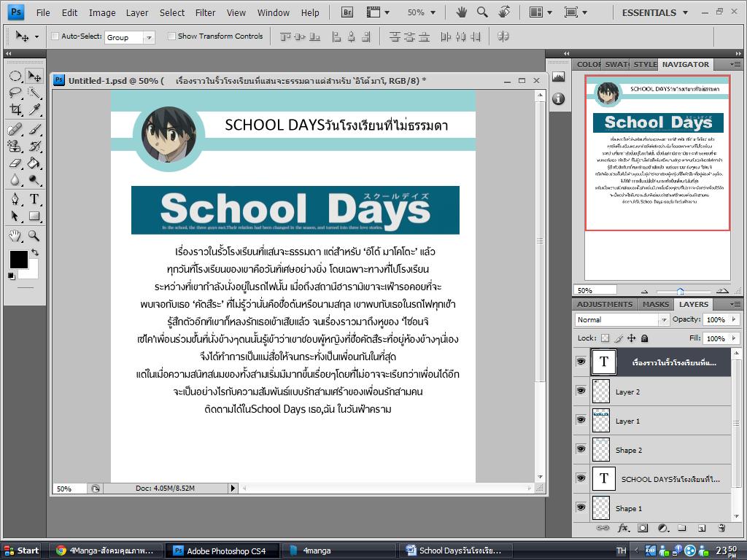Screen dimensions: 747x560
Task: Switch to the STYLE tab
Action: point(645,64)
